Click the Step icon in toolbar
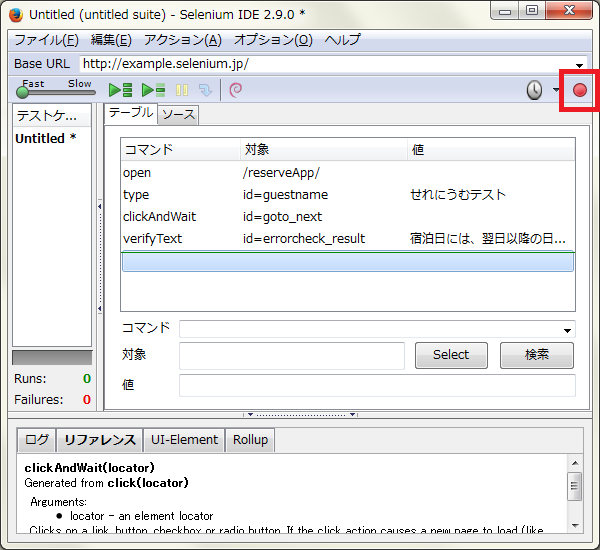This screenshot has width=600, height=550. [205, 90]
